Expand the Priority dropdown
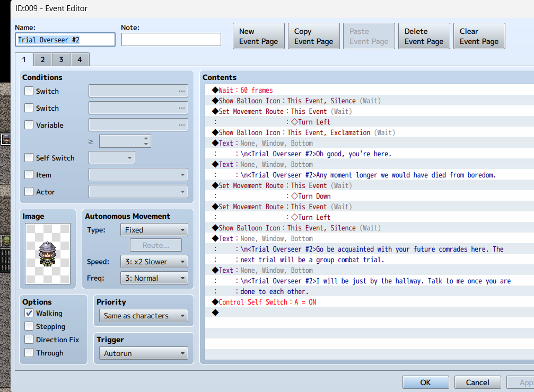Viewport: 534px width, 392px height. point(143,316)
